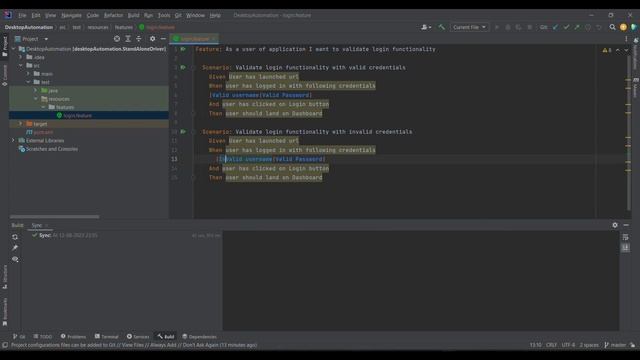Open Build panel settings gear
This screenshot has height=360, width=640.
point(615,225)
